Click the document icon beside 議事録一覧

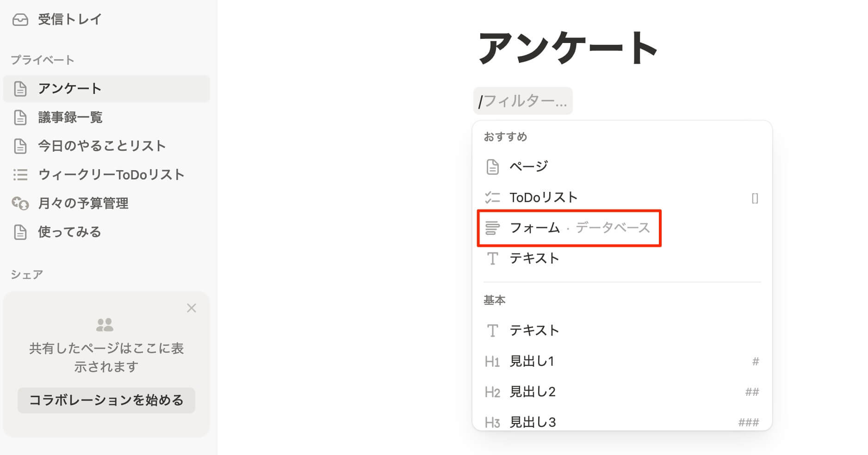click(20, 117)
